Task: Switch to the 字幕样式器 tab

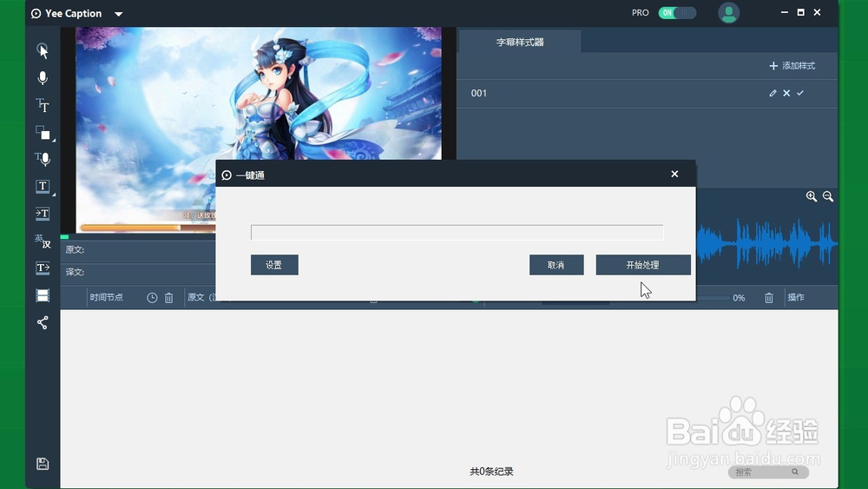Action: pos(520,42)
